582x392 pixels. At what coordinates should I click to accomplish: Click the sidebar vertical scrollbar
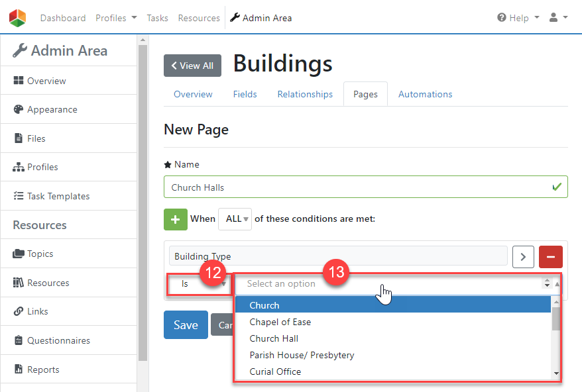pos(142,199)
